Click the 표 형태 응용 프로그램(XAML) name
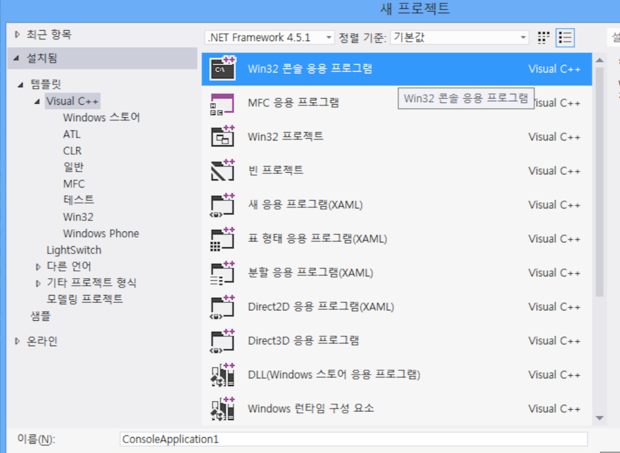 318,239
